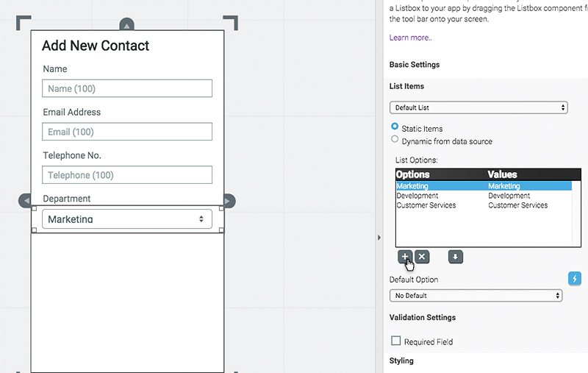Select Customer Services row in List Options
The image size is (588, 373).
[484, 206]
